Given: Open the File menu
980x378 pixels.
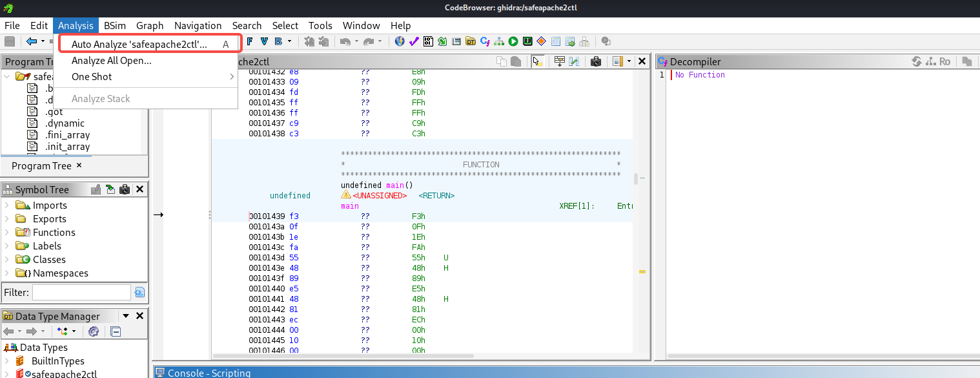Looking at the screenshot, I should (x=12, y=25).
